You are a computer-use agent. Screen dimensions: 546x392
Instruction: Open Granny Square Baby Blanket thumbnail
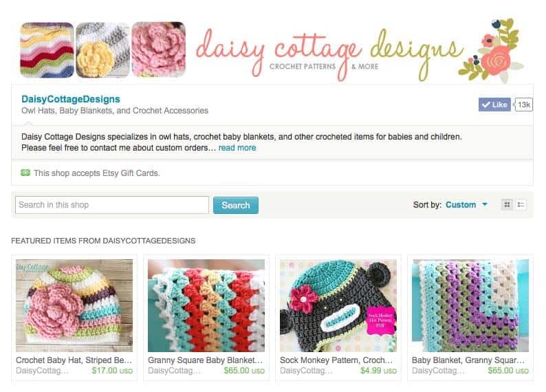pyautogui.click(x=206, y=305)
